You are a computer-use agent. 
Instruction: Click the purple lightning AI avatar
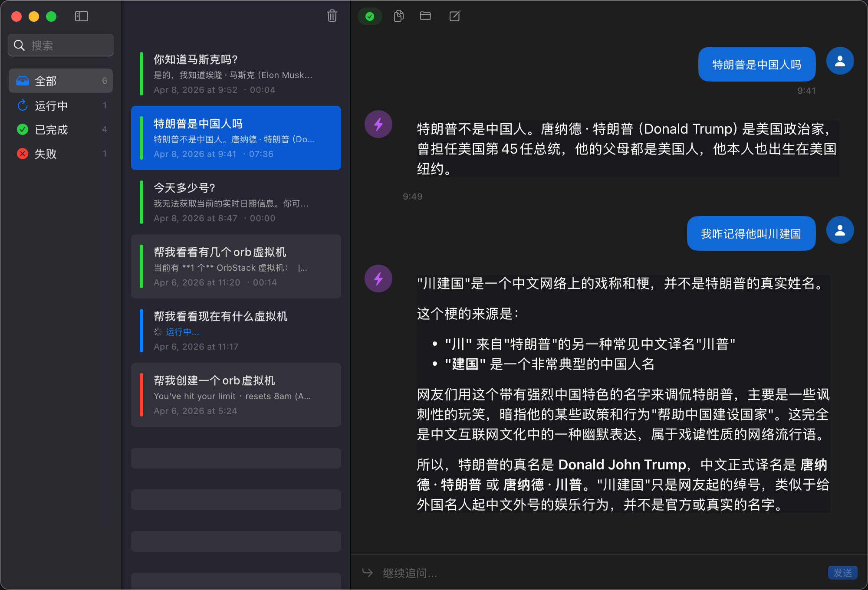click(378, 124)
